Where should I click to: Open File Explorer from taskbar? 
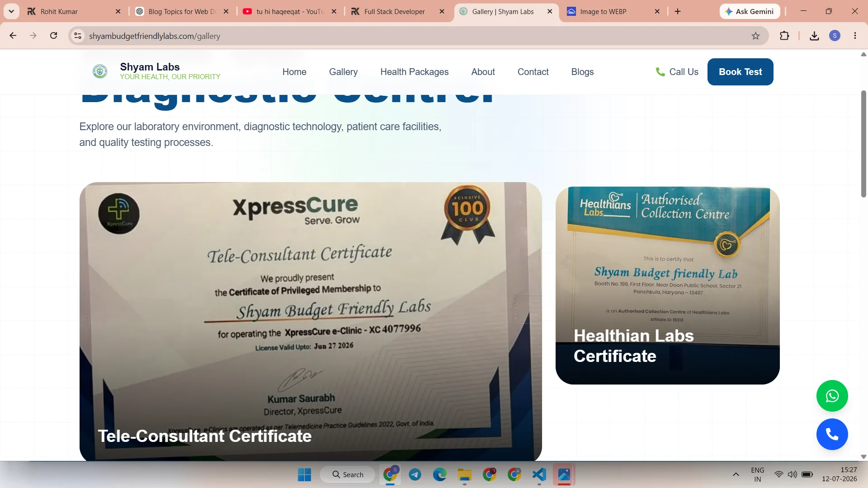[464, 474]
